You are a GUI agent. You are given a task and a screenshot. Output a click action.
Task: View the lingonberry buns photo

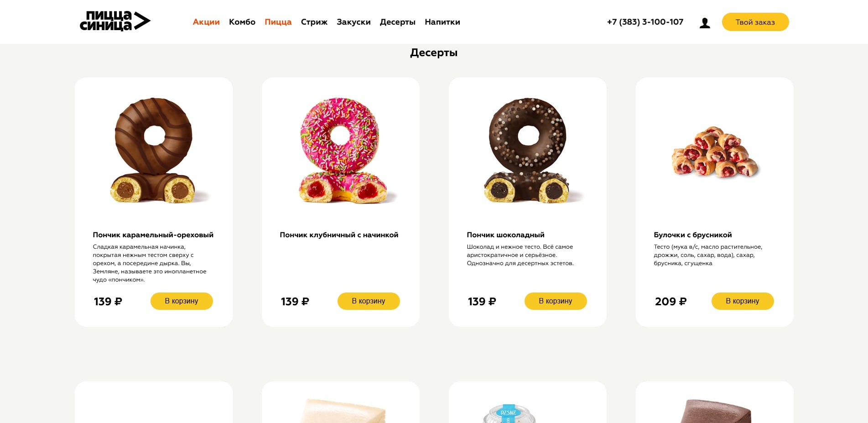click(x=715, y=152)
